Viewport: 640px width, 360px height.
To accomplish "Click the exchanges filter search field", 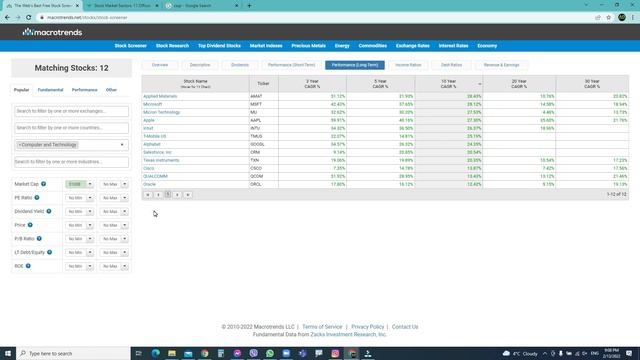I will [x=71, y=111].
